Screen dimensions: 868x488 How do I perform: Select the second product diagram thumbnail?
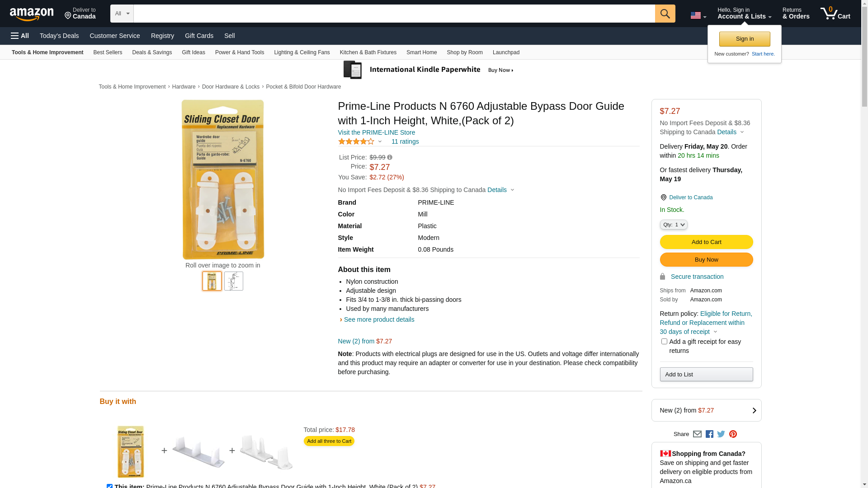coord(234,281)
